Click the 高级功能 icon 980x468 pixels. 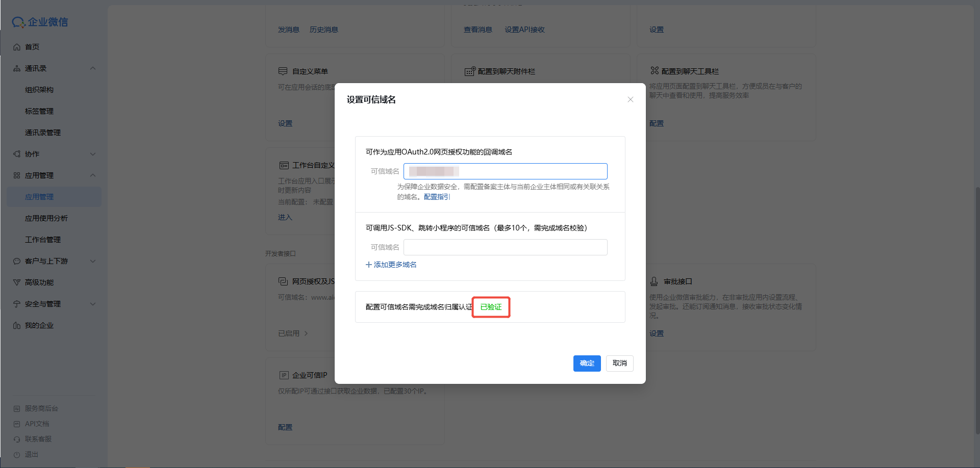(17, 282)
